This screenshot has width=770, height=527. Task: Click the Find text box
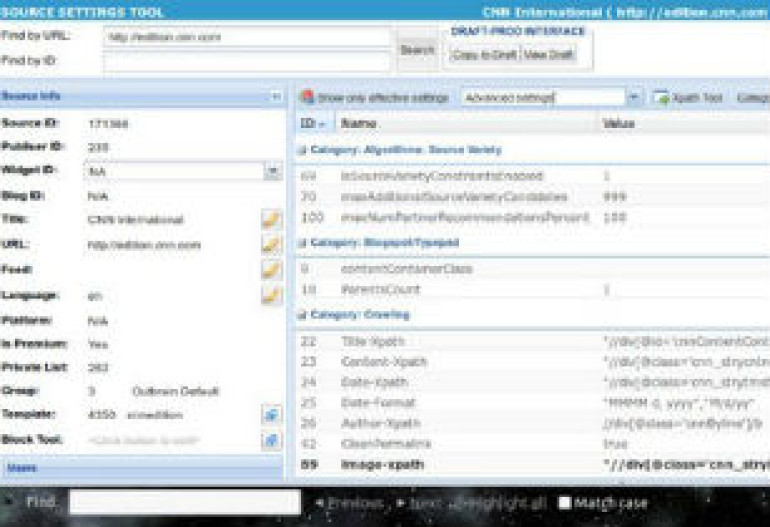click(x=185, y=502)
